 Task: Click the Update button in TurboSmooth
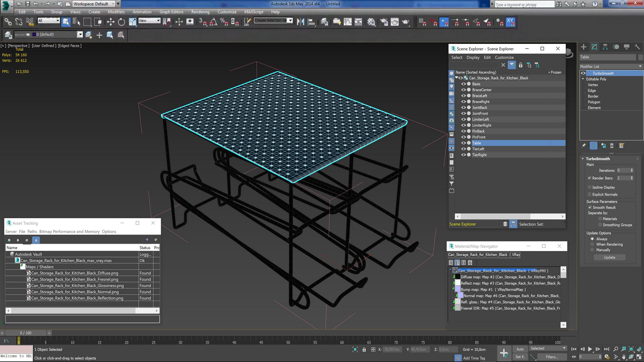click(609, 257)
